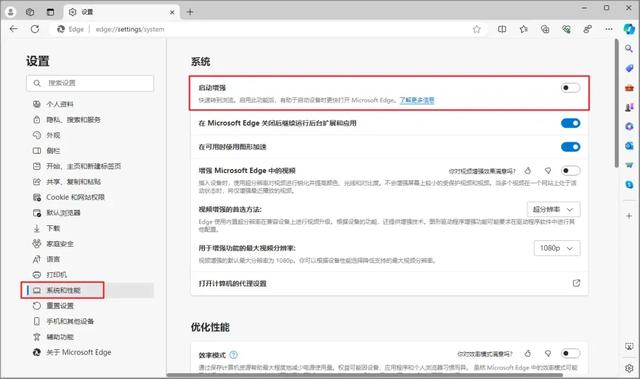Select 系统和性能 in settings sidebar
Image resolution: width=640 pixels, height=379 pixels.
click(x=90, y=290)
